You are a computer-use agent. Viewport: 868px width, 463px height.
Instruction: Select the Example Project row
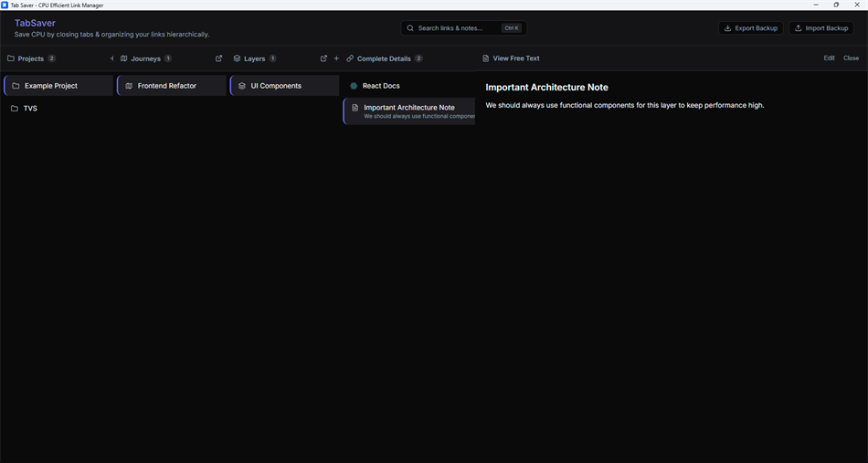click(x=58, y=86)
